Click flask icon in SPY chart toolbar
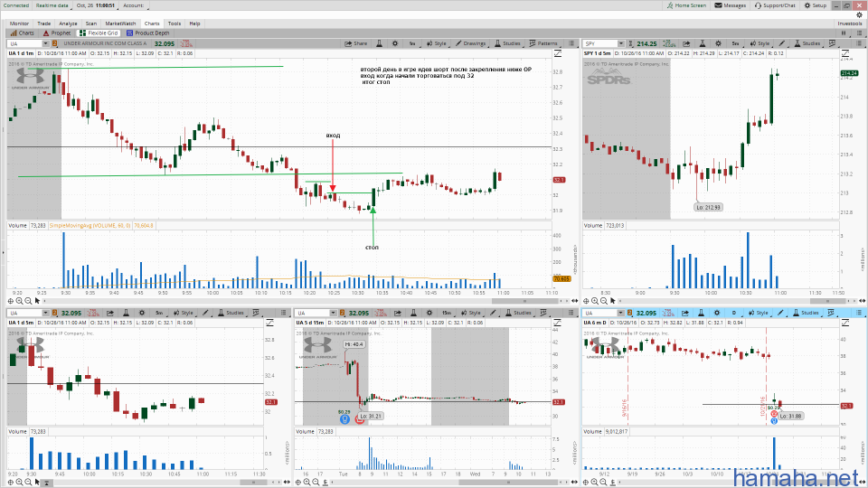The width and height of the screenshot is (868, 488). 702,43
